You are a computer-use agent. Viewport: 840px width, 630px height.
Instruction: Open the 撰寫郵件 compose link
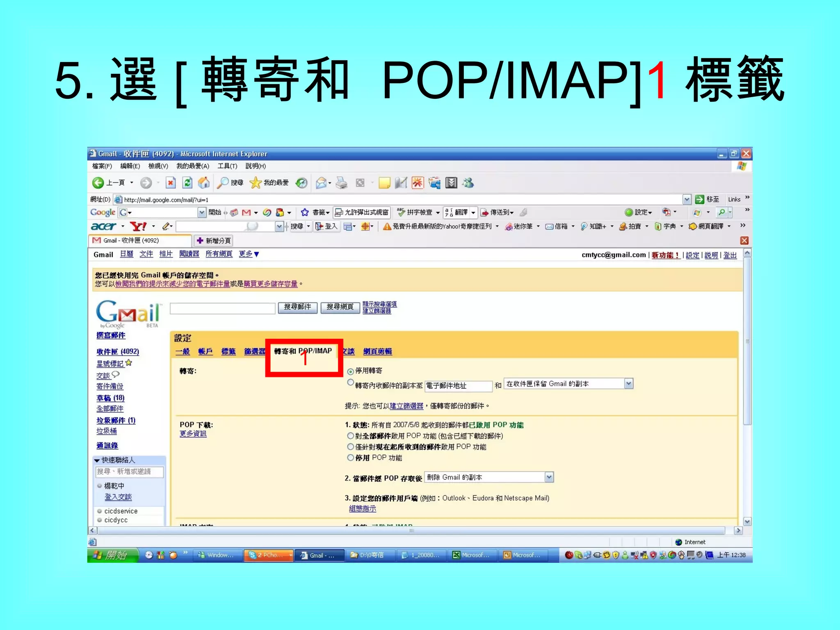coord(111,336)
